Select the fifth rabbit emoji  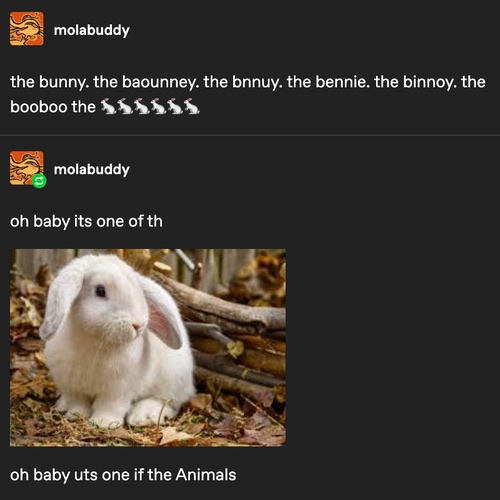click(x=175, y=106)
